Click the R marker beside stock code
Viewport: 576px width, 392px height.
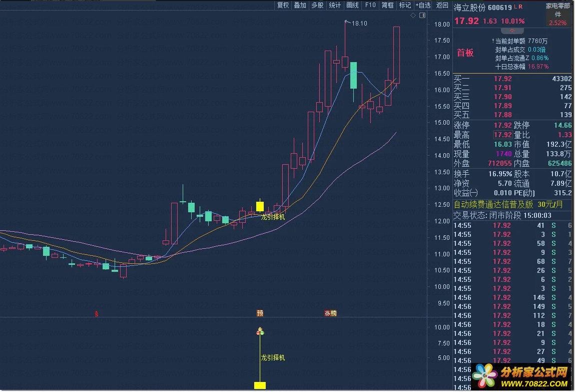(520, 7)
